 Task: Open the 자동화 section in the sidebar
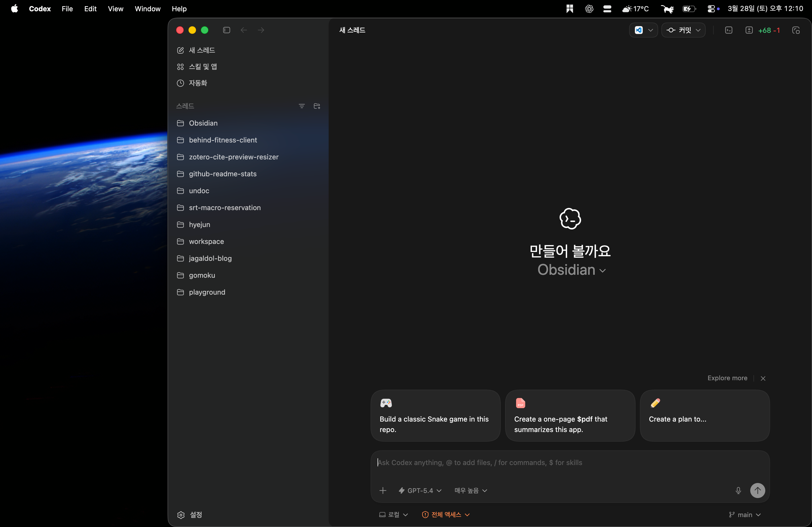(x=198, y=83)
